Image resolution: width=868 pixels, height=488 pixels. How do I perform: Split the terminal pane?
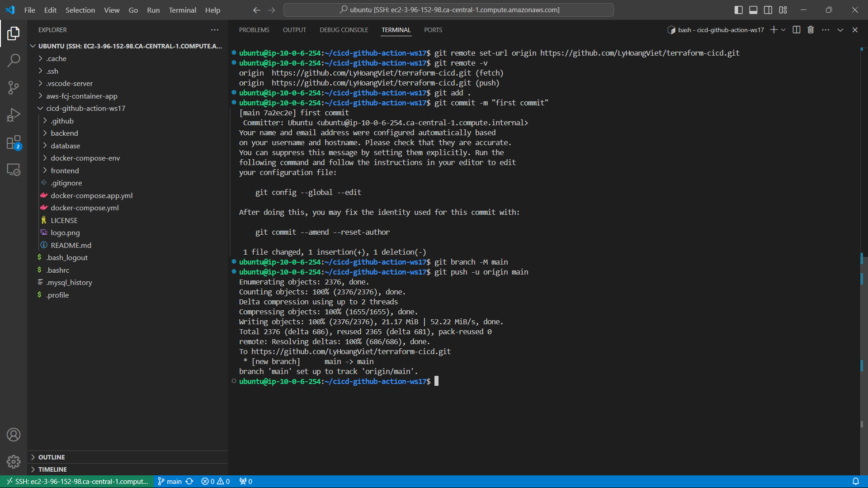point(797,30)
